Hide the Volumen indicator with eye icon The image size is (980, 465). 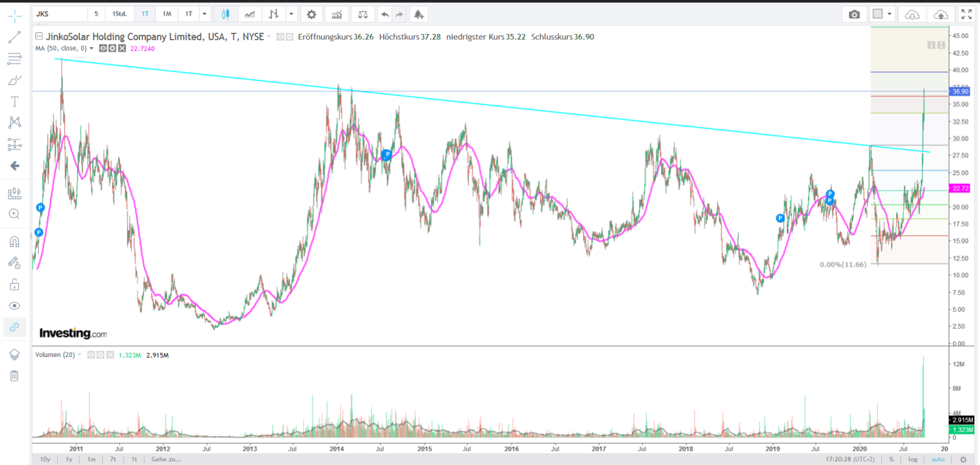click(92, 355)
